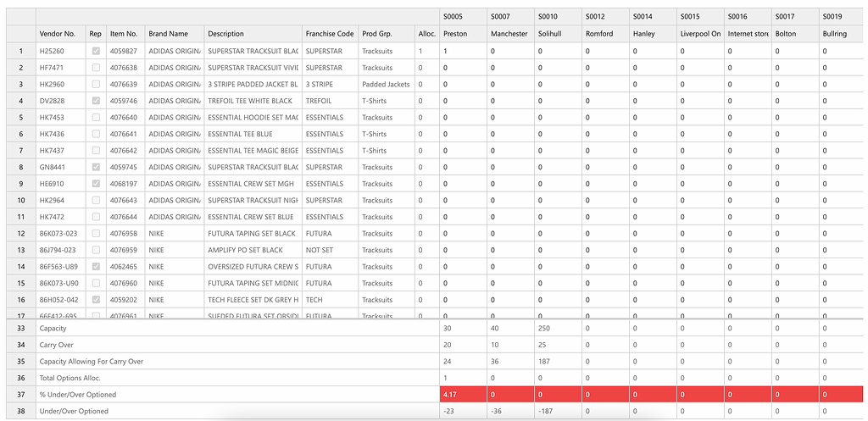Toggle Rep checkbox for vendor 86F563-U89
868x421 pixels.
[97, 267]
